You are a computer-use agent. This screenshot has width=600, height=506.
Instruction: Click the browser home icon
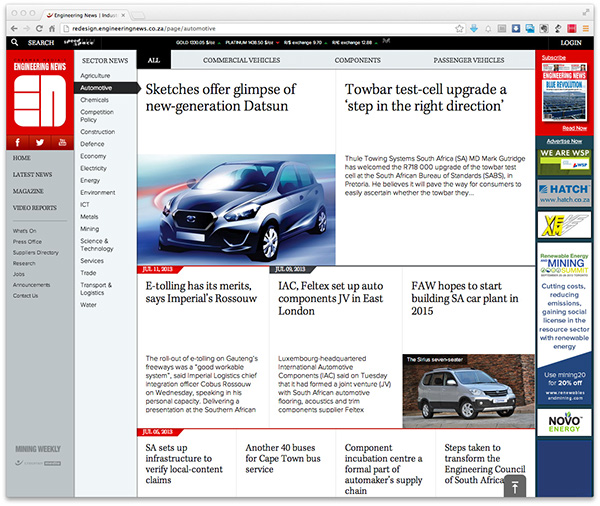pyautogui.click(x=52, y=28)
